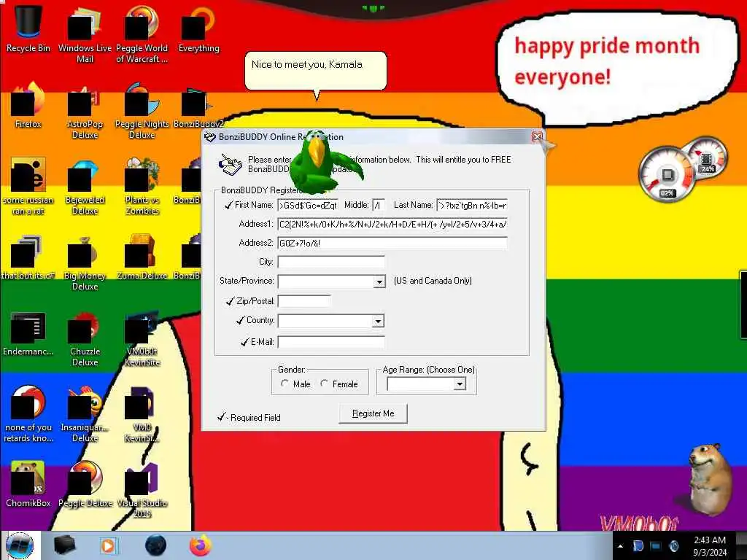Open the Everything desktop icon
Viewport: 747px width, 560px height.
tap(198, 28)
